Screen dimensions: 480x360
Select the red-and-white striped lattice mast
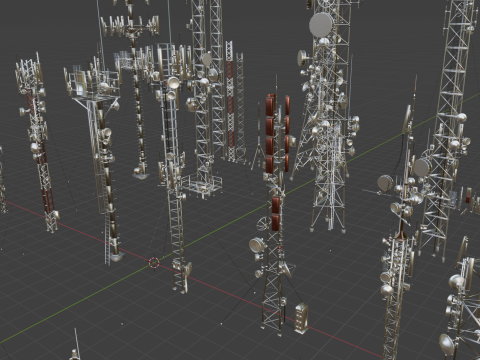(230, 101)
